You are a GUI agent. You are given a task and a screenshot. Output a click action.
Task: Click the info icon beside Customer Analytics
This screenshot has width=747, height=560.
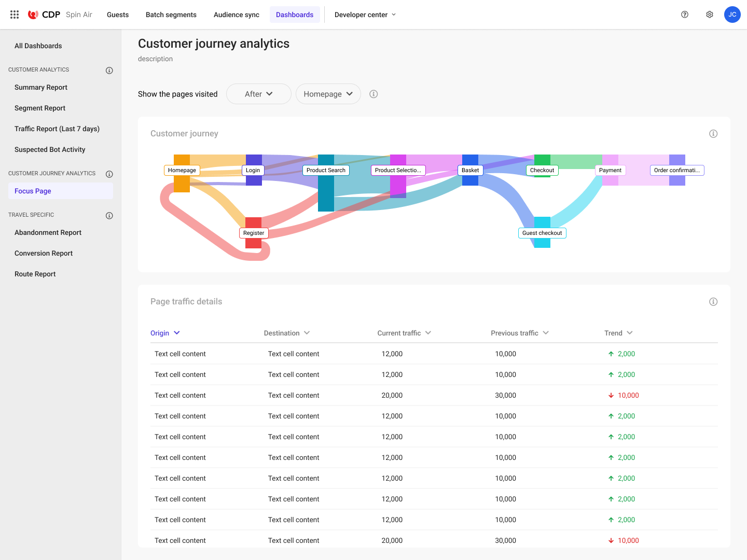(109, 70)
